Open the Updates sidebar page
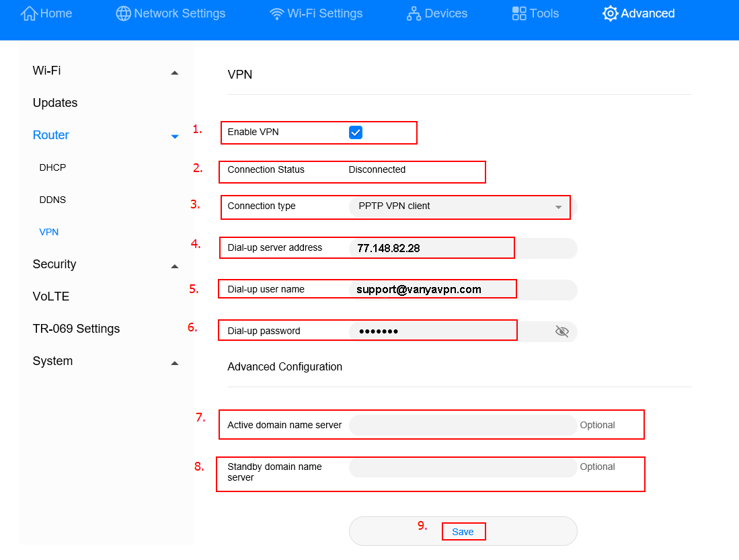The width and height of the screenshot is (739, 560). (x=55, y=103)
